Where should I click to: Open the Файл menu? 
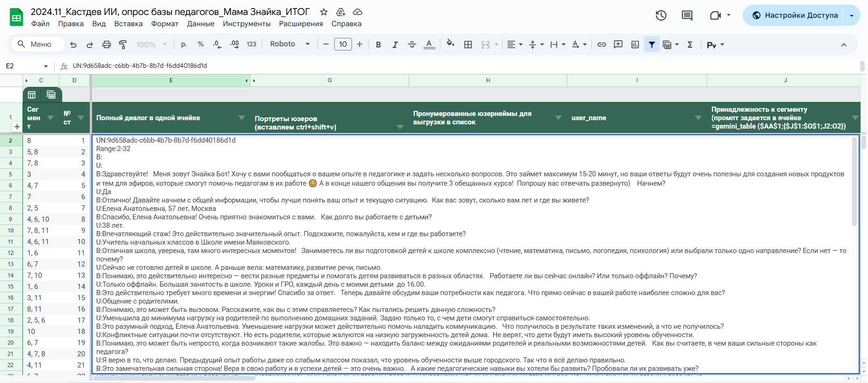(x=40, y=24)
